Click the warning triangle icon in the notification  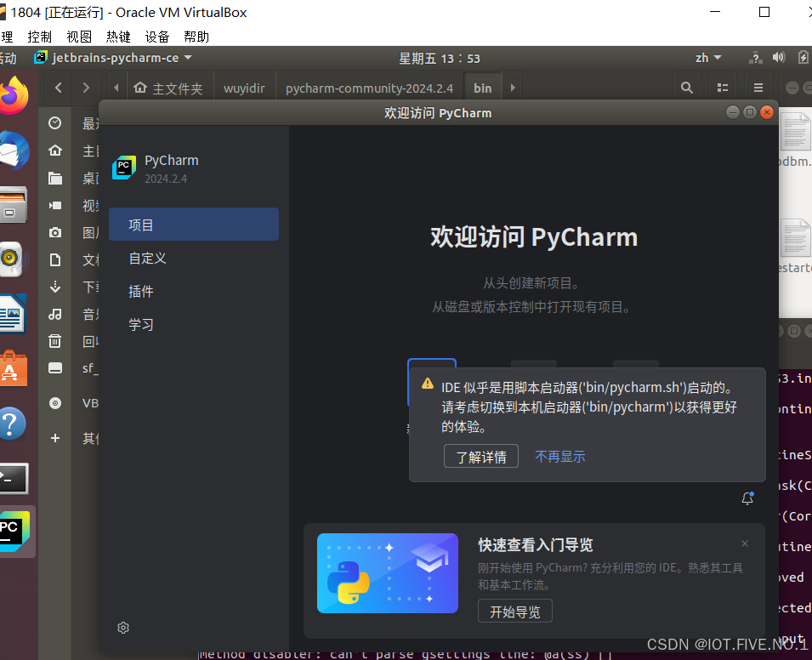pyautogui.click(x=428, y=384)
